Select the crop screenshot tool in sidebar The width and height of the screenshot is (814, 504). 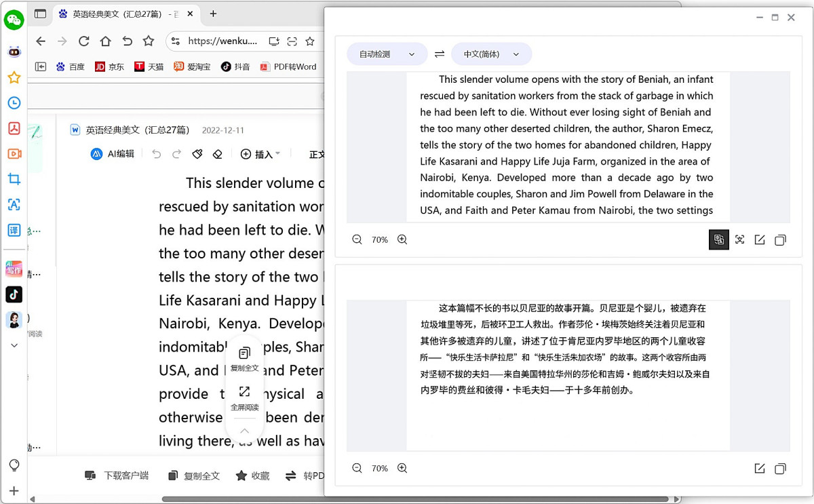coord(14,179)
